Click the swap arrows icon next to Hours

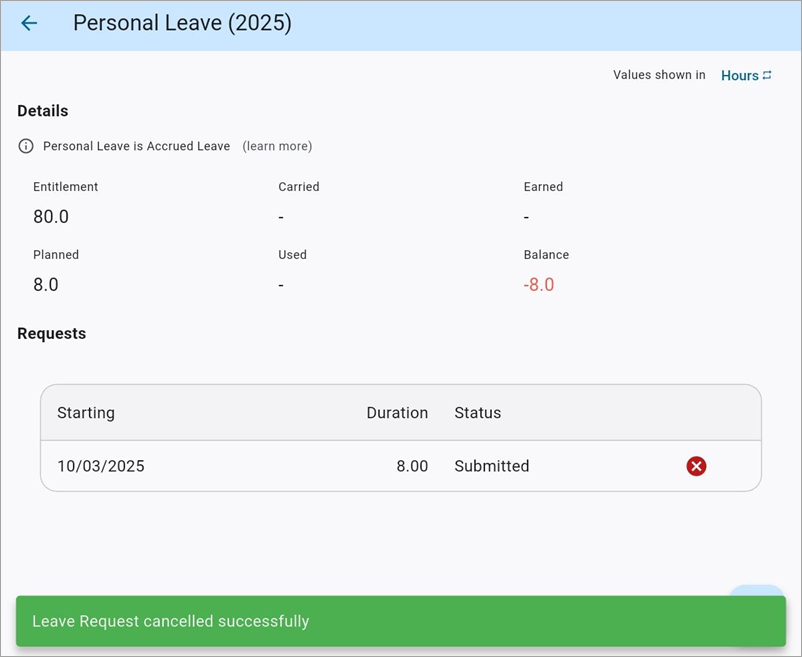click(767, 75)
